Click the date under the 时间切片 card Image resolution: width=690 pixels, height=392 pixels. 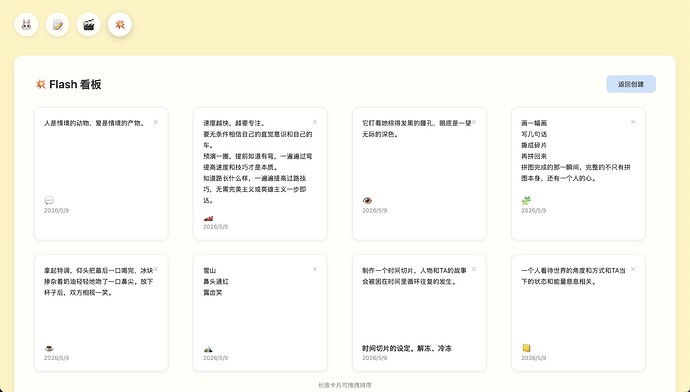tap(374, 358)
